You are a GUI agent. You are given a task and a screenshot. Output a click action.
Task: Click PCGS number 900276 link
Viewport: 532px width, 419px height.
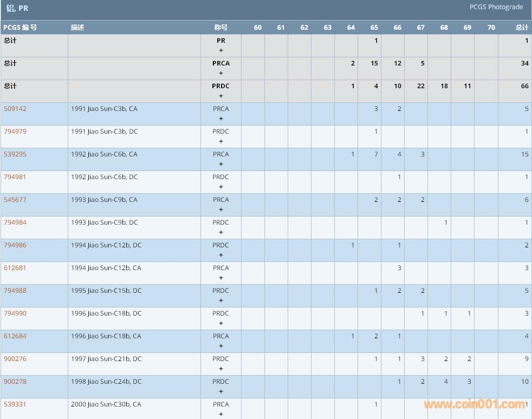(15, 359)
